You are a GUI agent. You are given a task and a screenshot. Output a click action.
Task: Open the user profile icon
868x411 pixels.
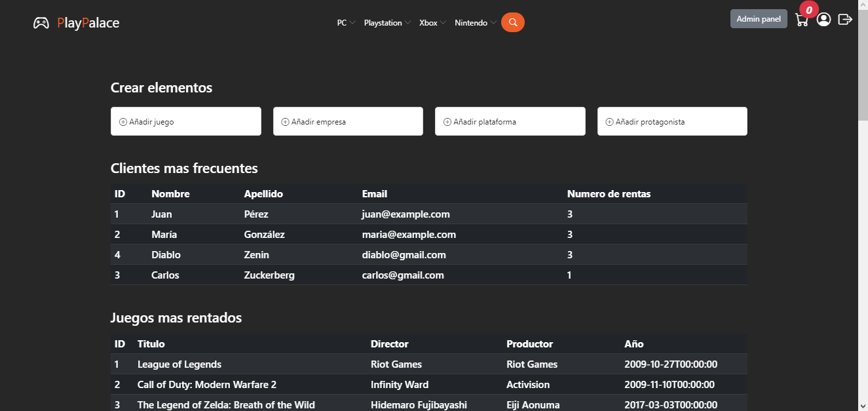[823, 20]
